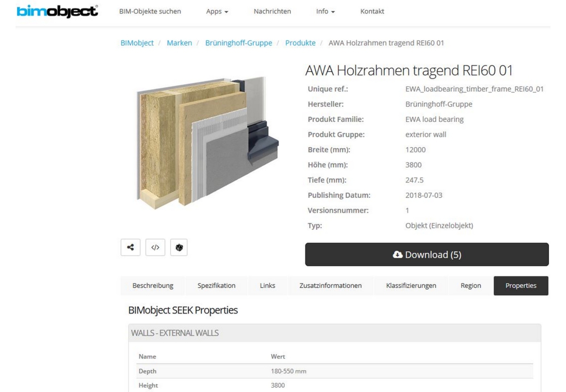This screenshot has width=566, height=392.
Task: Click manufacturer value Brüninghoff-Gruppe
Action: [x=439, y=104]
